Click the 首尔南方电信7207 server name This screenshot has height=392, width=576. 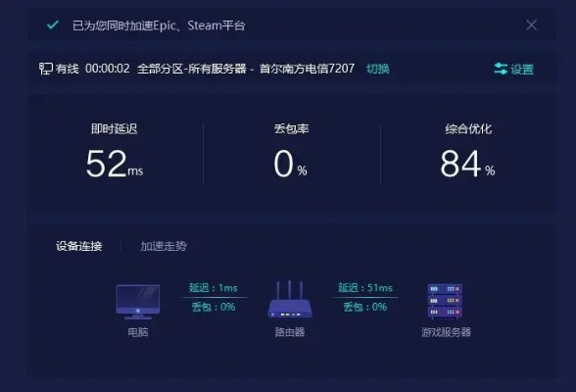(308, 69)
